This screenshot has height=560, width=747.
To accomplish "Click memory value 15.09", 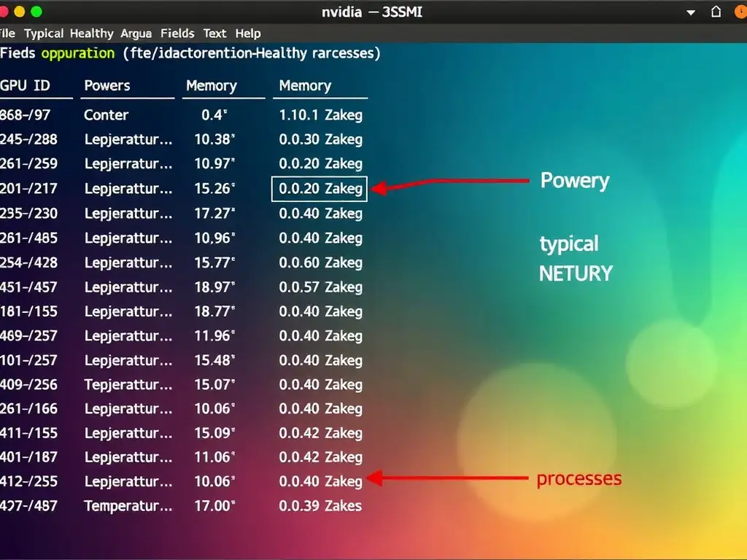I will pyautogui.click(x=215, y=433).
